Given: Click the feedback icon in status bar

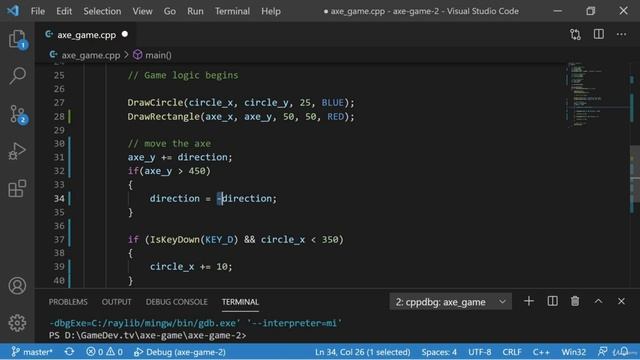Looking at the screenshot, I should (602, 351).
